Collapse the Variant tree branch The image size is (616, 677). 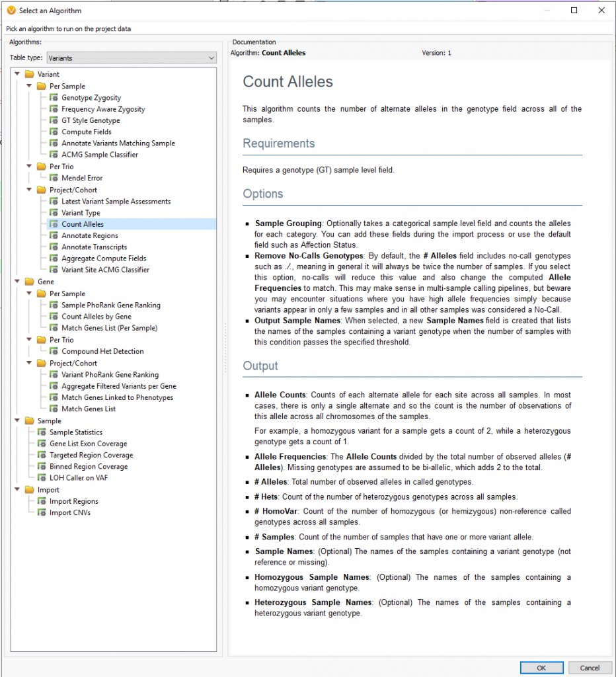coord(17,74)
